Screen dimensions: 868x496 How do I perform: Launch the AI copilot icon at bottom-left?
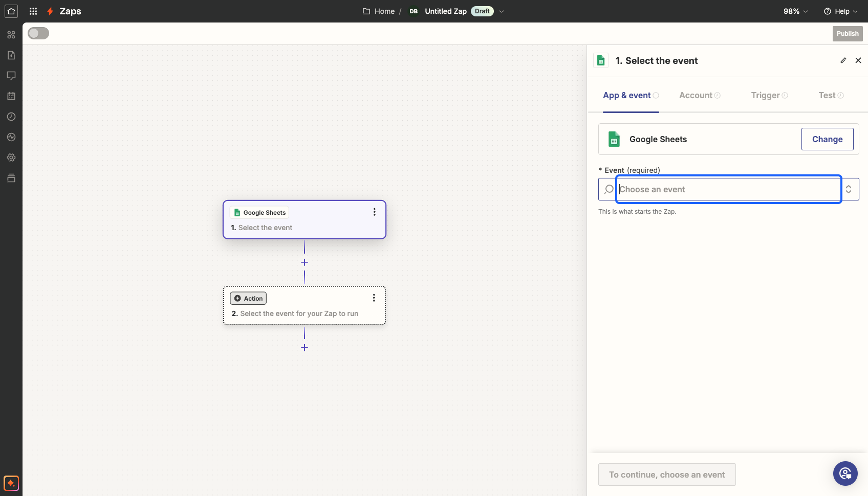[11, 483]
